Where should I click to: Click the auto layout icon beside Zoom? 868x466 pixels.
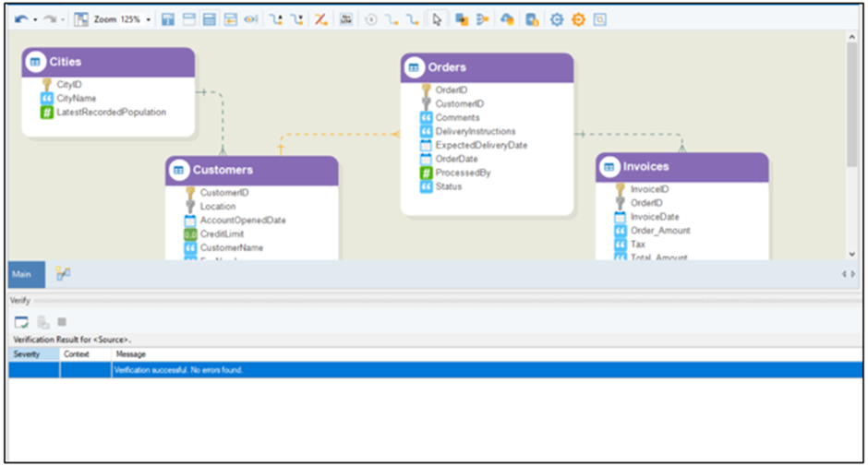click(x=81, y=19)
